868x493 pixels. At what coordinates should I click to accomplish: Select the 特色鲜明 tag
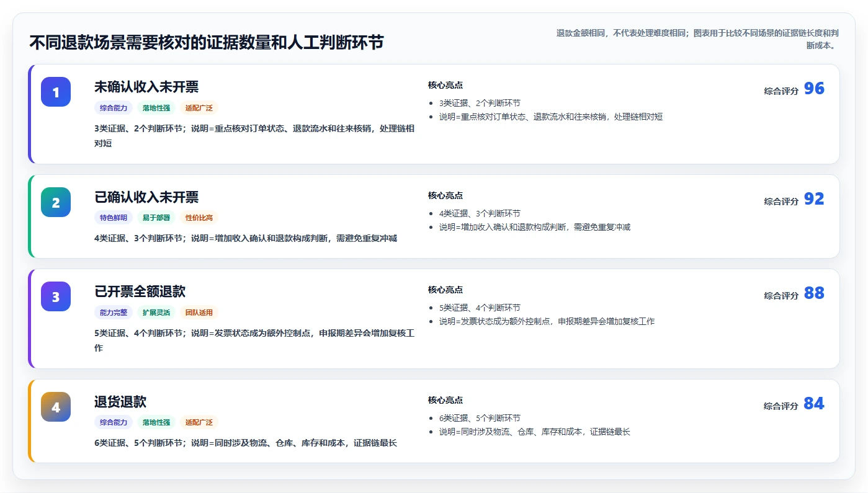[x=114, y=218]
